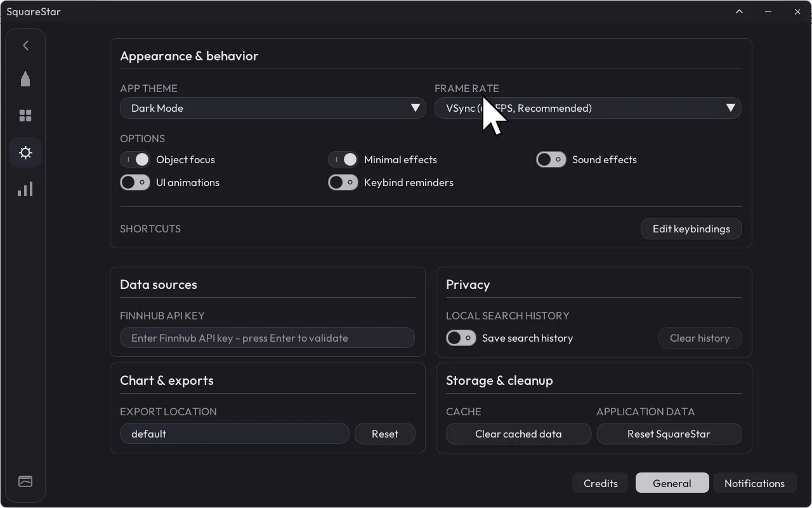
Task: Open the pencil tip icon in sidebar
Action: [25, 79]
